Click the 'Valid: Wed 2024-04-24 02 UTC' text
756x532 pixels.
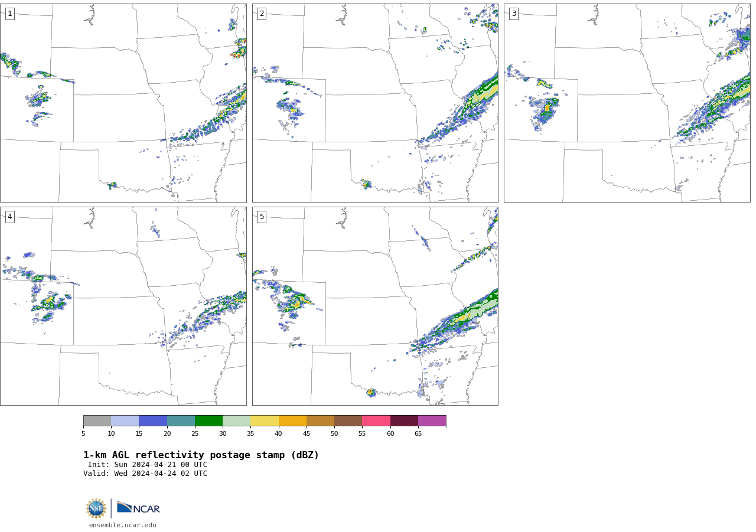(145, 474)
